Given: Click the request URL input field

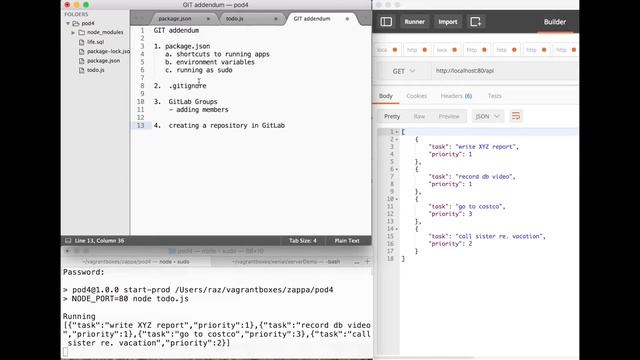Looking at the screenshot, I should [x=504, y=71].
